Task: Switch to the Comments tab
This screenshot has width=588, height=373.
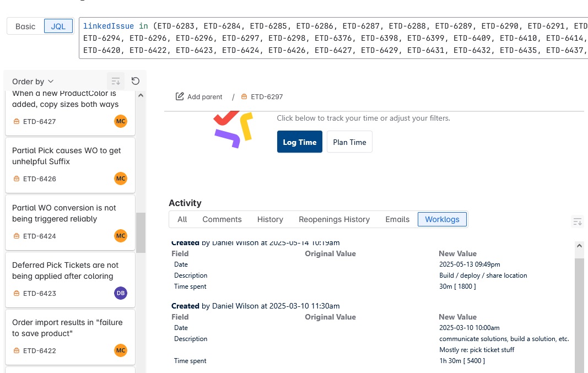Action: 222,219
